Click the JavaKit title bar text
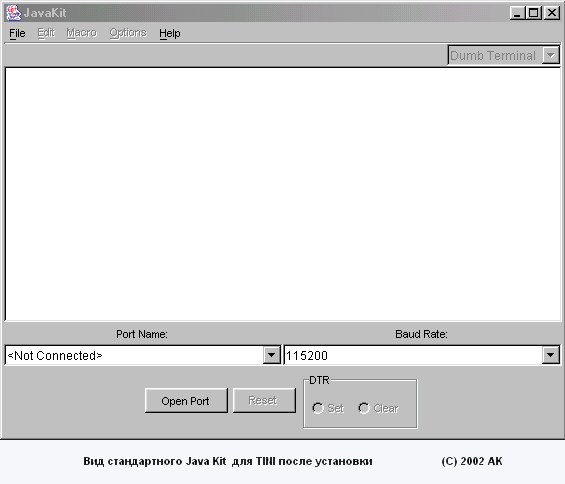 45,13
